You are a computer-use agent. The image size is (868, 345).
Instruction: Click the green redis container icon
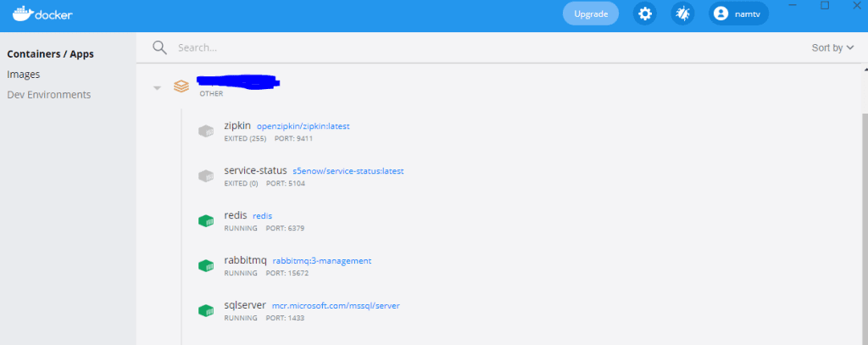(206, 221)
